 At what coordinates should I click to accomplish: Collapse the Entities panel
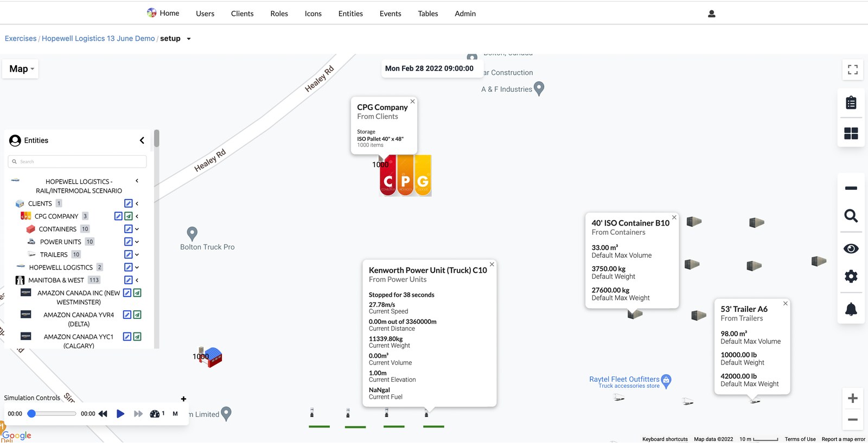click(x=142, y=140)
